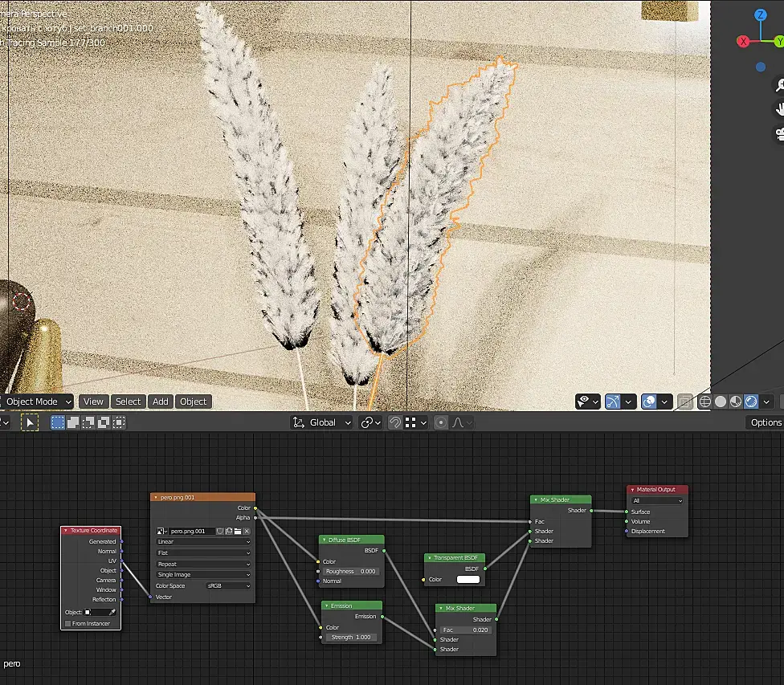
Task: Open the Linear interpolation dropdown
Action: click(x=203, y=541)
